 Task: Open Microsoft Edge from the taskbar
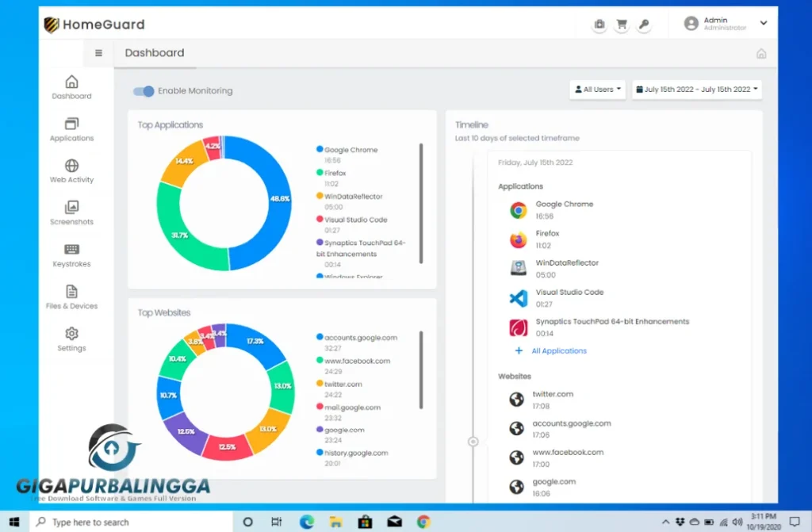coord(306,522)
